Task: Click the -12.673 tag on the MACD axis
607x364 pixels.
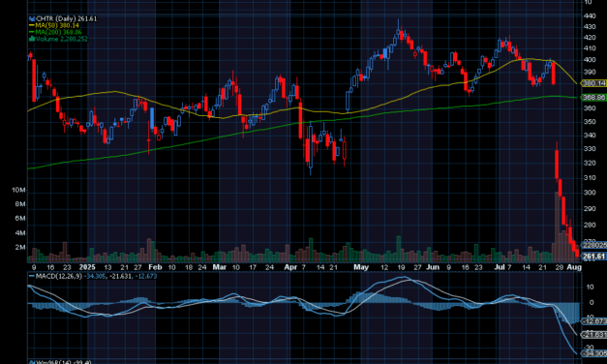Action: [x=594, y=321]
